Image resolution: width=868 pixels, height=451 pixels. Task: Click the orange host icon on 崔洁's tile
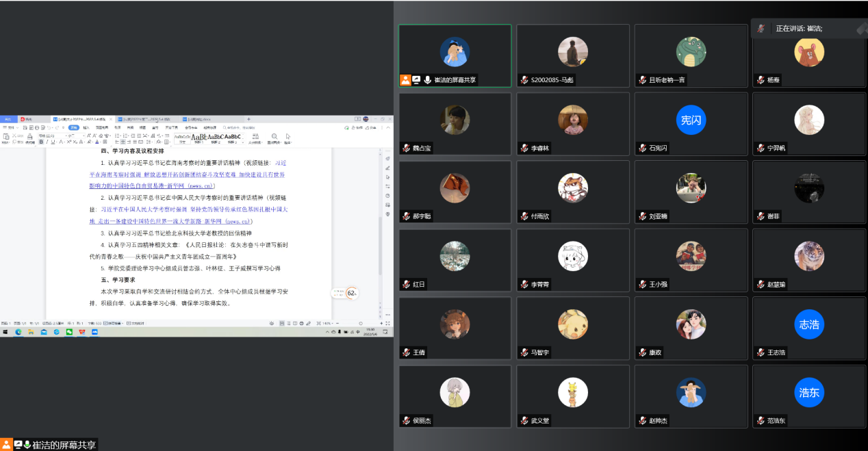click(405, 80)
